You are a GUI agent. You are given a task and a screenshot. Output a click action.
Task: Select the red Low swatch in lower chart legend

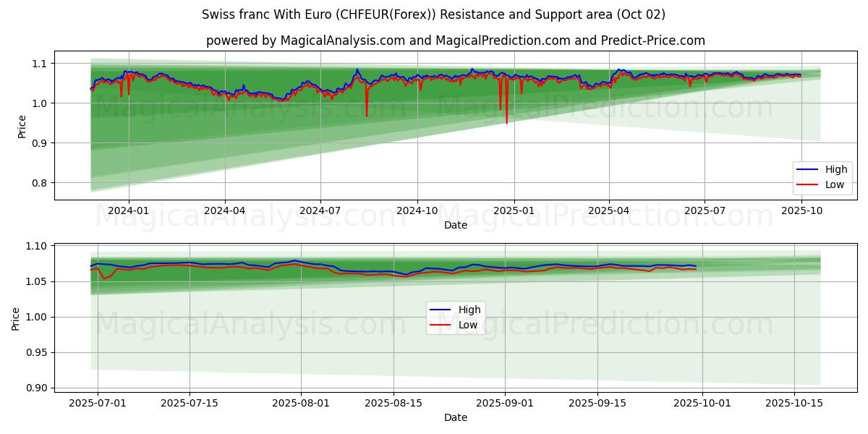point(441,325)
